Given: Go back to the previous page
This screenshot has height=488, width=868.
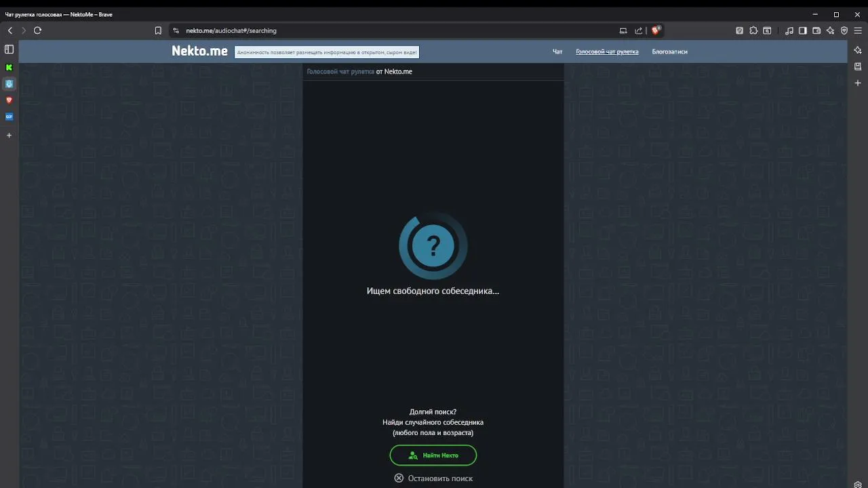Looking at the screenshot, I should (10, 30).
